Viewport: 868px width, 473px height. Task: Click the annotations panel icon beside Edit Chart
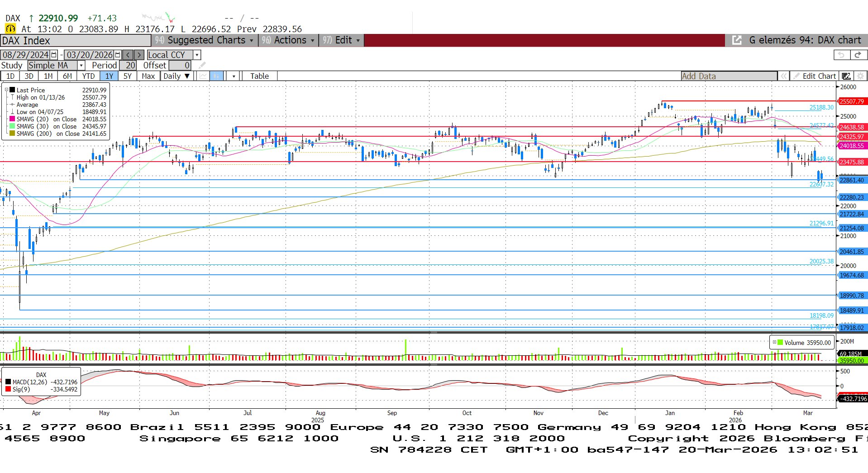(x=846, y=76)
